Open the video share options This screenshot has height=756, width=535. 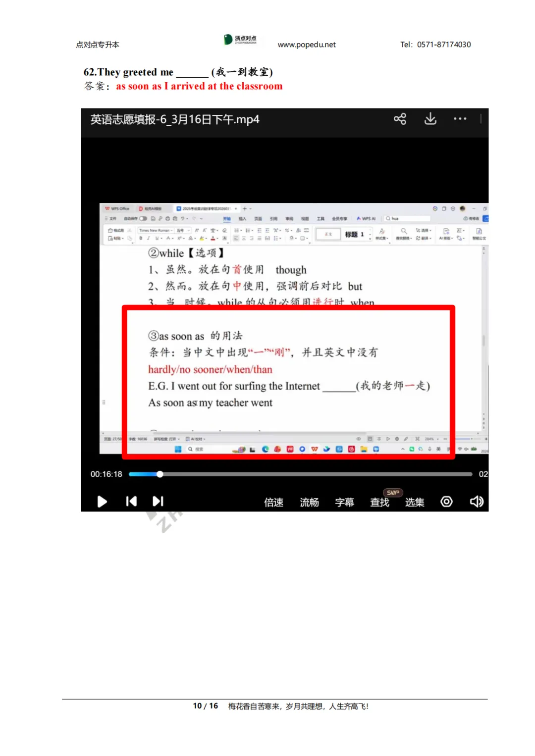click(x=400, y=119)
